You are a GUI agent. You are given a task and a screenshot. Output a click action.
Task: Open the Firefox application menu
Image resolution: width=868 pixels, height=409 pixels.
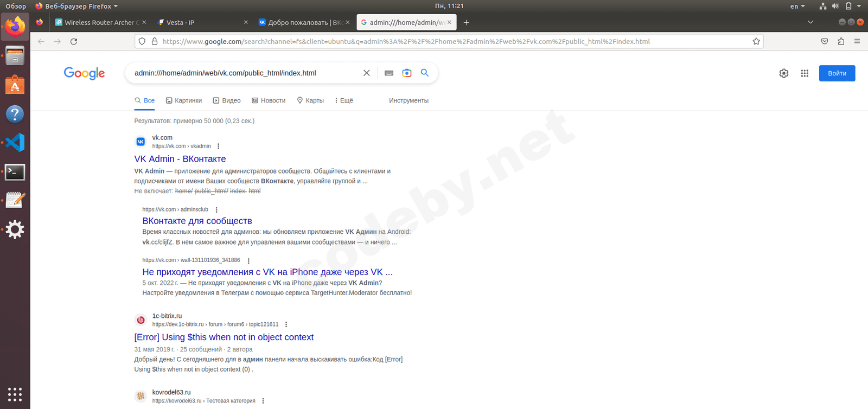click(x=857, y=41)
